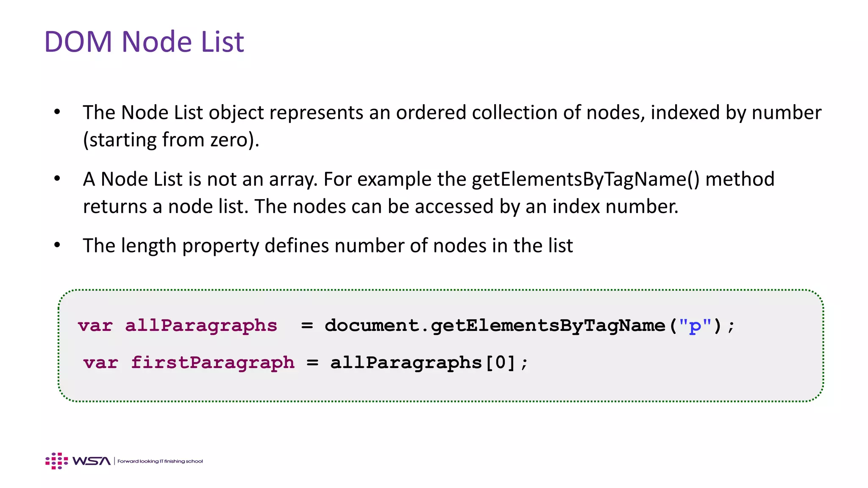Screen dimensions: 868x488
Task: Click the equals sign after firstParagraph
Action: (x=312, y=363)
